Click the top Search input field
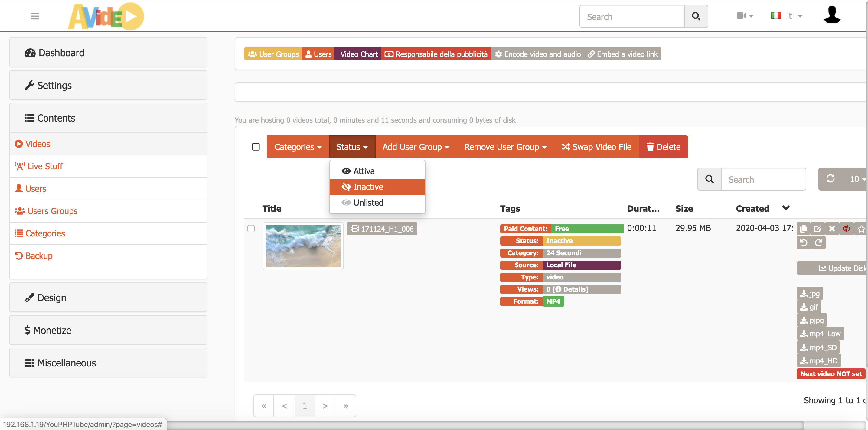 click(x=631, y=17)
